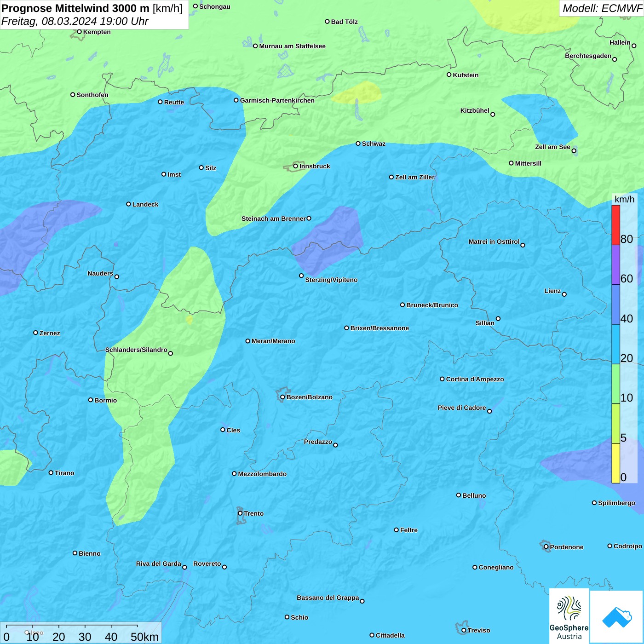The width and height of the screenshot is (644, 644).
Task: Click the Bozen/Bolzano city marker
Action: [x=282, y=397]
